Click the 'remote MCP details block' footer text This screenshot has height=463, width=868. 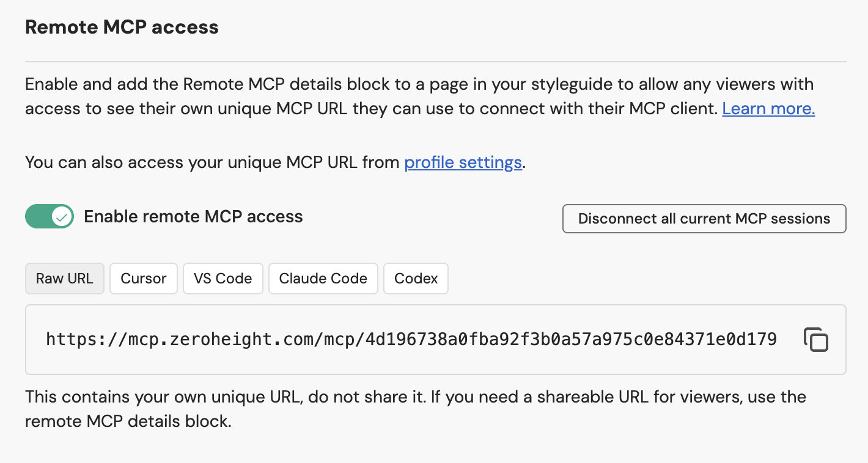click(128, 421)
